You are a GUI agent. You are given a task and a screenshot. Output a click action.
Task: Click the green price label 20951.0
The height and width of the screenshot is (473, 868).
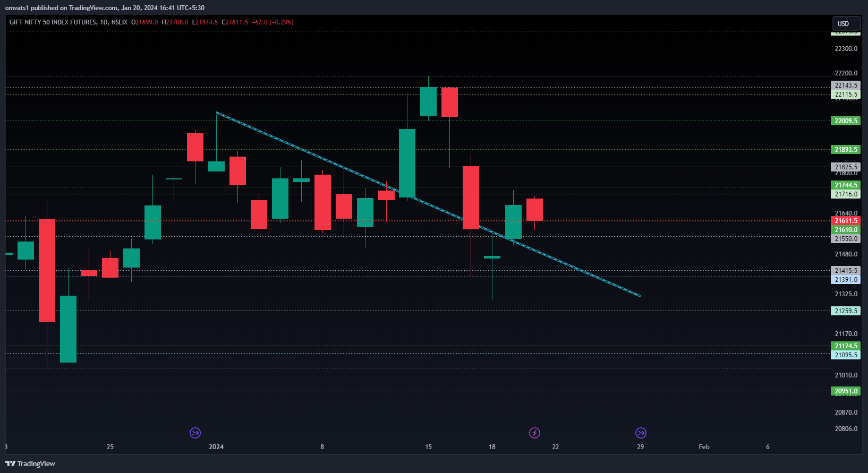[x=845, y=391]
